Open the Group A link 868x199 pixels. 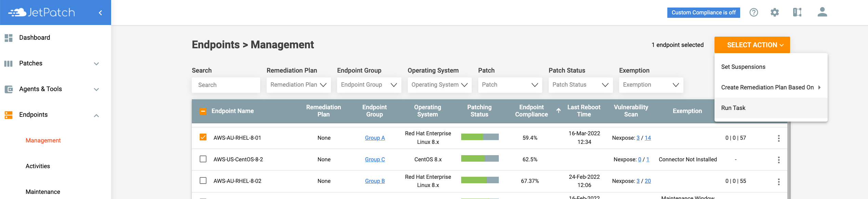375,138
